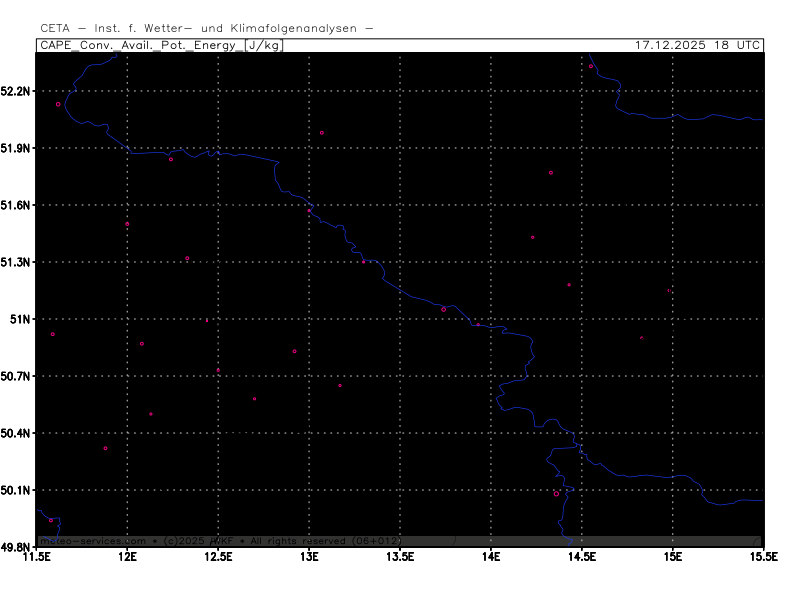Select the topmost station marker near 14.5E

coord(591,67)
